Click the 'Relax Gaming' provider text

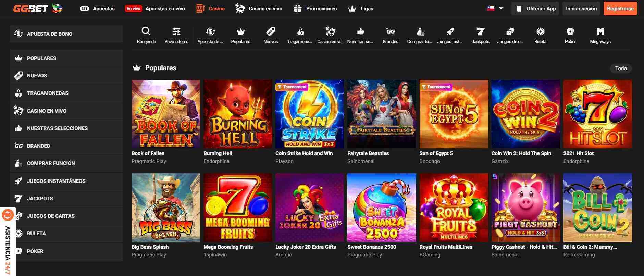point(579,255)
